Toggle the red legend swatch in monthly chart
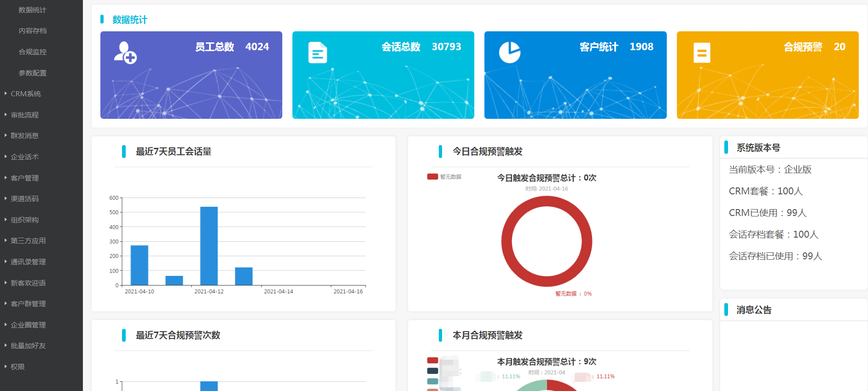The width and height of the screenshot is (868, 391). click(432, 361)
